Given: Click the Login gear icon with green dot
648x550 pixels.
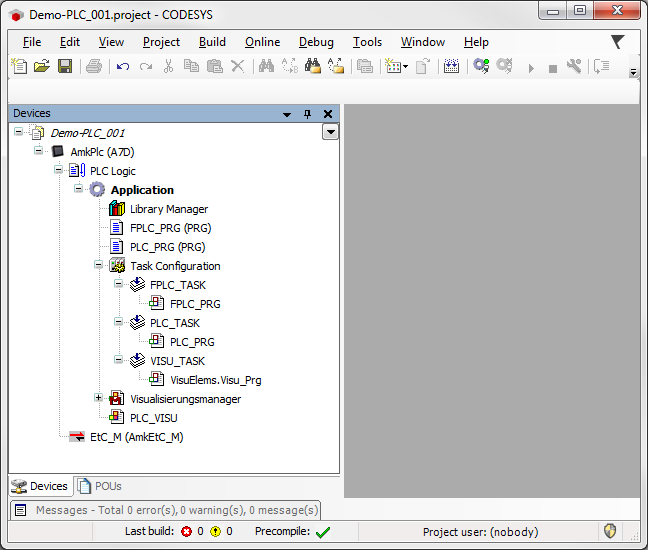Looking at the screenshot, I should tap(481, 66).
